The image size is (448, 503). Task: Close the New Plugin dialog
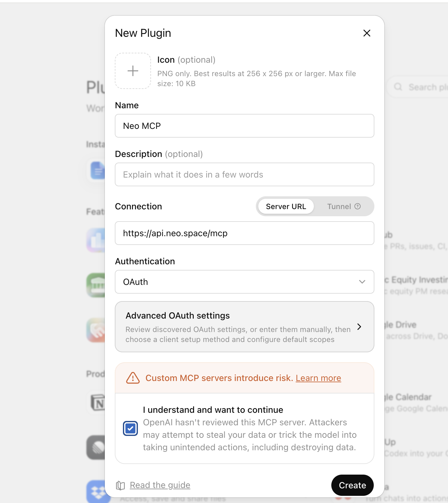point(367,33)
